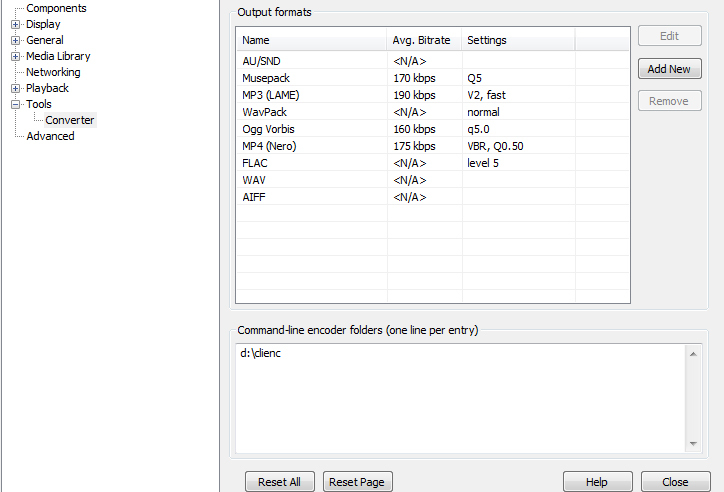The height and width of the screenshot is (492, 724).
Task: Open the Advanced preferences page
Action: point(50,136)
